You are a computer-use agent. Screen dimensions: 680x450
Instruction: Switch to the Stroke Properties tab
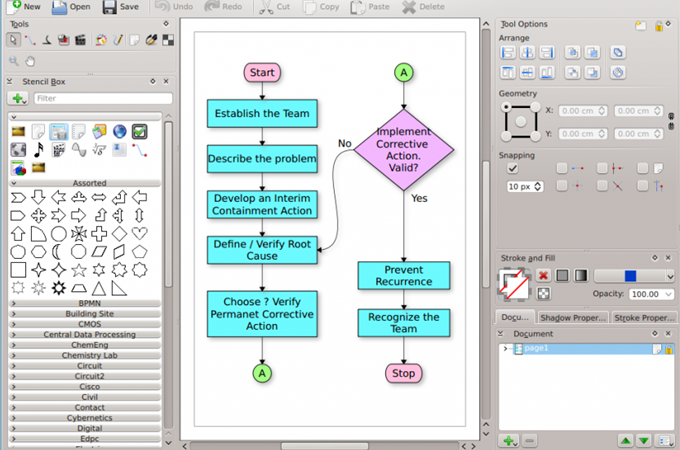tap(642, 318)
